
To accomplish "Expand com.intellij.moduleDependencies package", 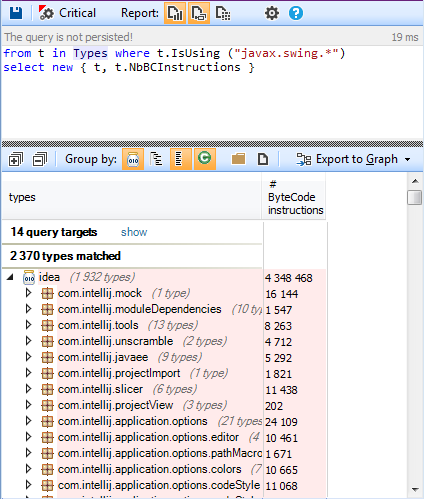I will point(28,309).
